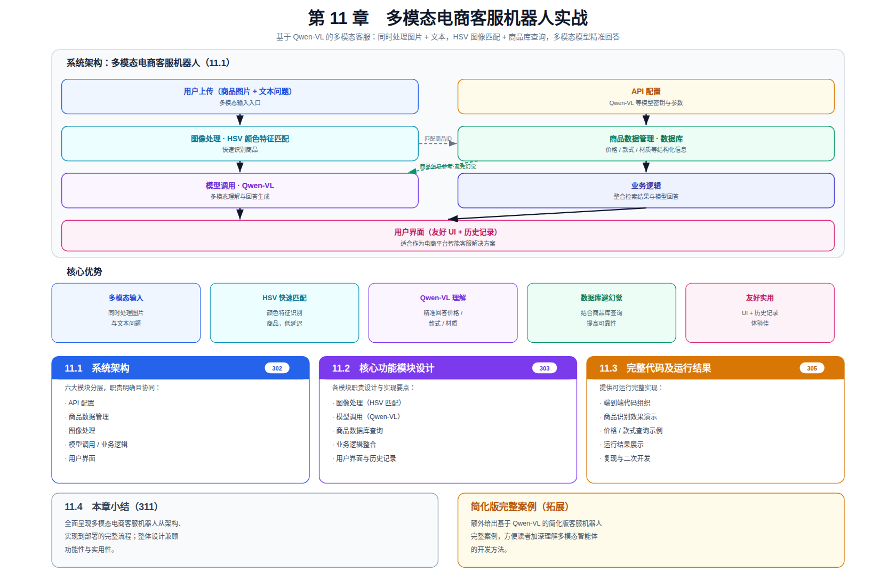Screen dimensions: 896x588
Task: Click the 商品信息参考·避免幻觉 arrow label
Action: coord(448,166)
